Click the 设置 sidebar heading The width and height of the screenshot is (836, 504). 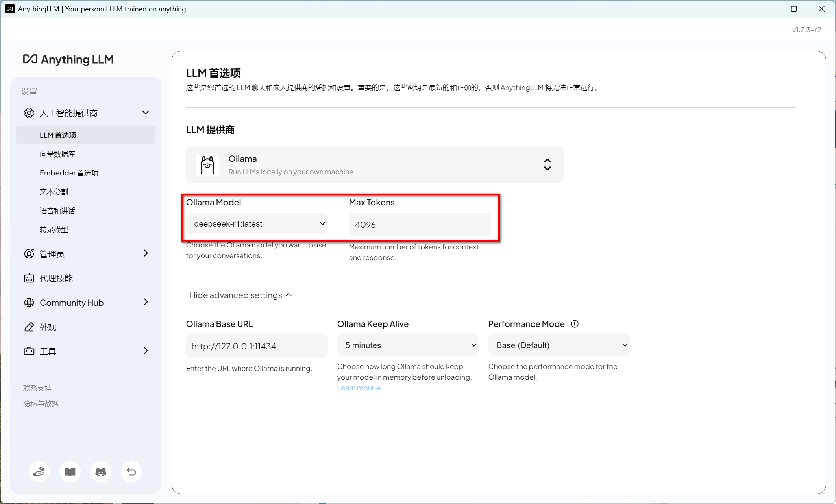29,91
